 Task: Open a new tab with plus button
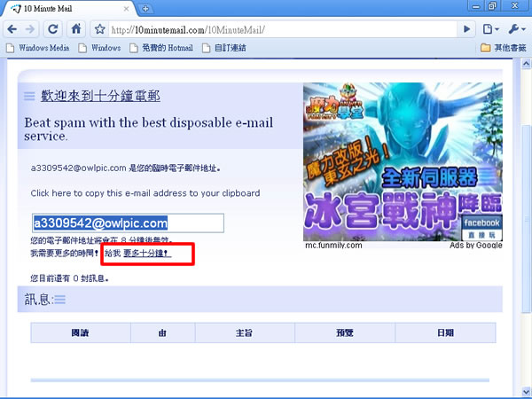tap(145, 9)
